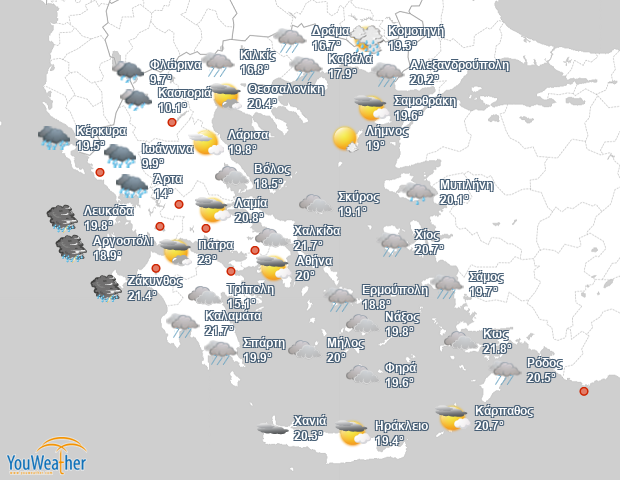The image size is (620, 480).
Task: Select the rain cloud icon at Κέρκυρα
Action: [55, 137]
